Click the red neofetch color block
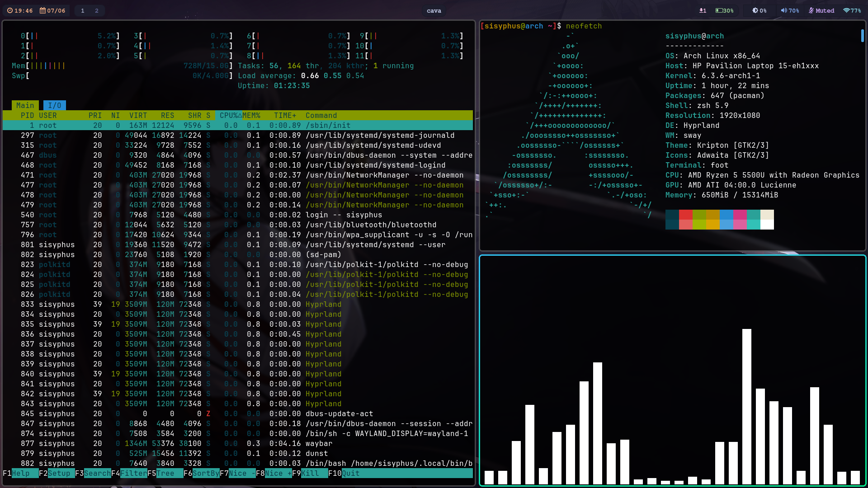Screen dimensions: 868x488 pos(685,215)
